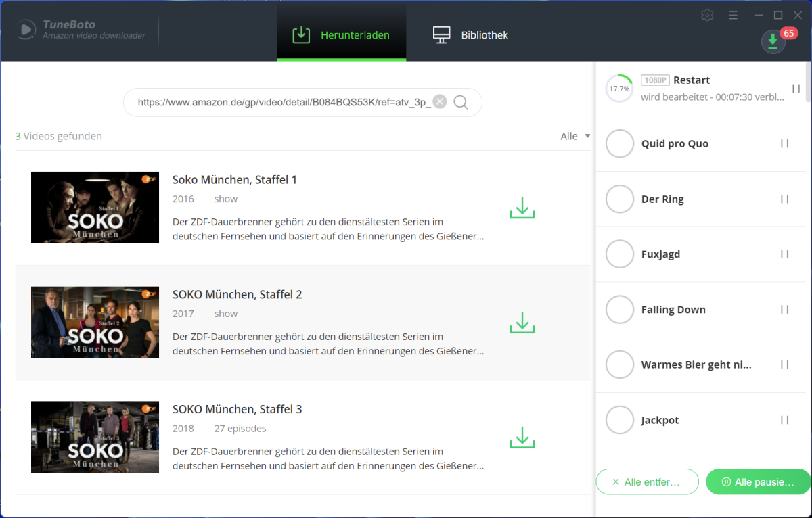Expand episodes with show link for Staffel 2
Viewport: 812px width, 518px height.
coord(225,313)
